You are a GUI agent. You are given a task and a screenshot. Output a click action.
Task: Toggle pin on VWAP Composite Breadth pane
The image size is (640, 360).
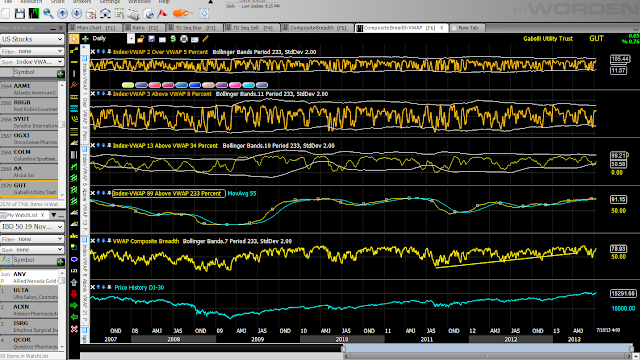point(109,241)
